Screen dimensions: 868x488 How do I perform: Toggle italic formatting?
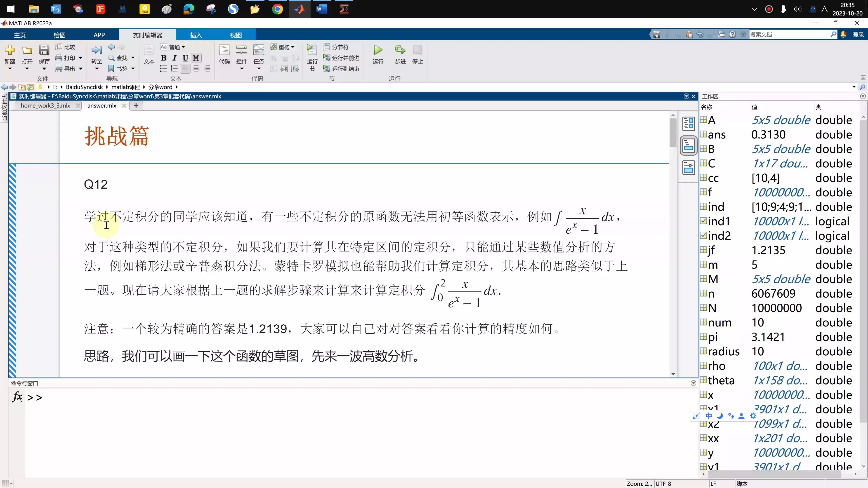point(174,58)
